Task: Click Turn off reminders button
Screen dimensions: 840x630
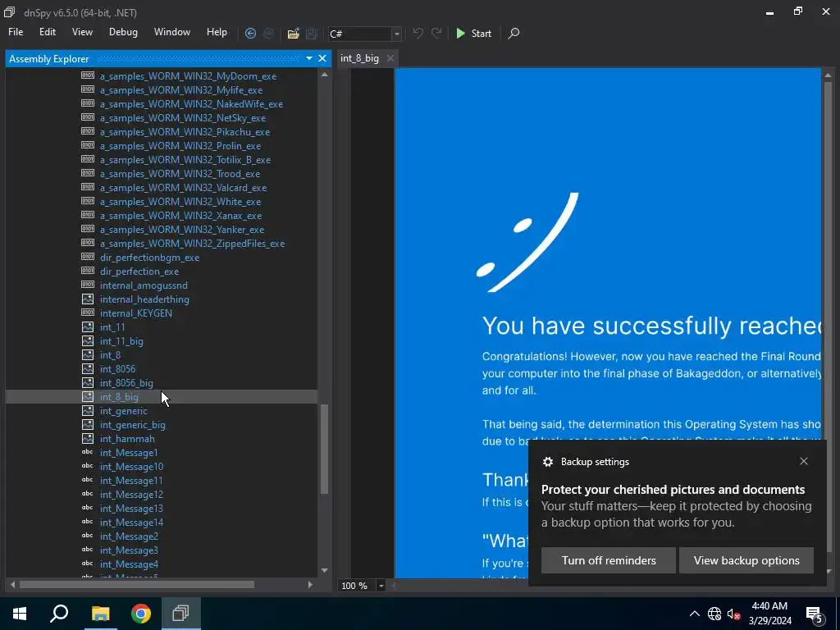Action: [608, 560]
